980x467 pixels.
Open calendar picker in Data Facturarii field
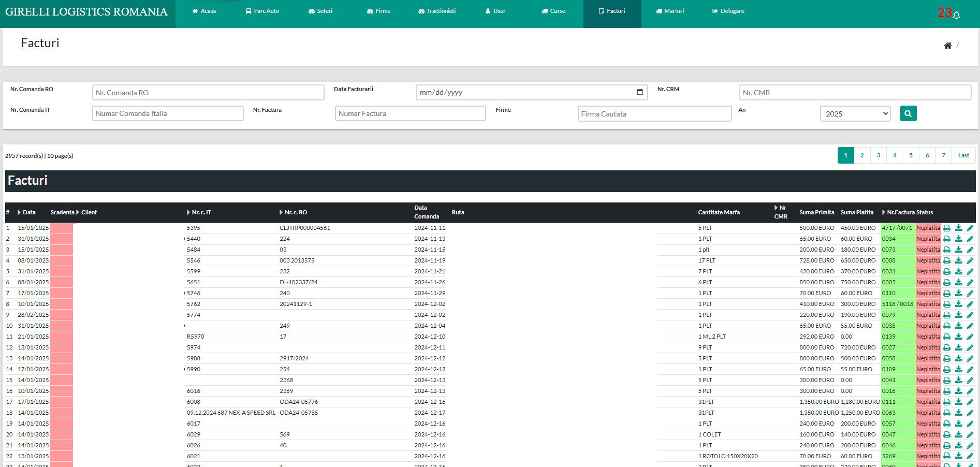tap(639, 92)
